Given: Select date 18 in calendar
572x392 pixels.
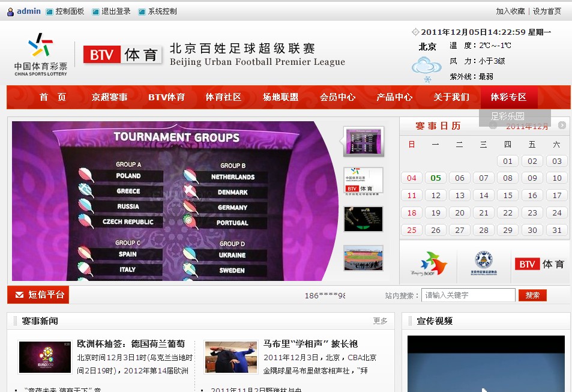Looking at the screenshot, I should click(412, 213).
